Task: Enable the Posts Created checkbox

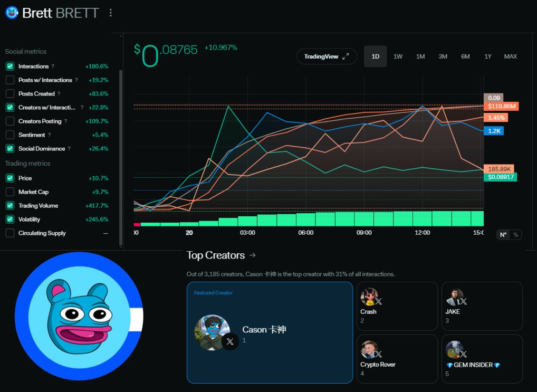Action: point(10,94)
